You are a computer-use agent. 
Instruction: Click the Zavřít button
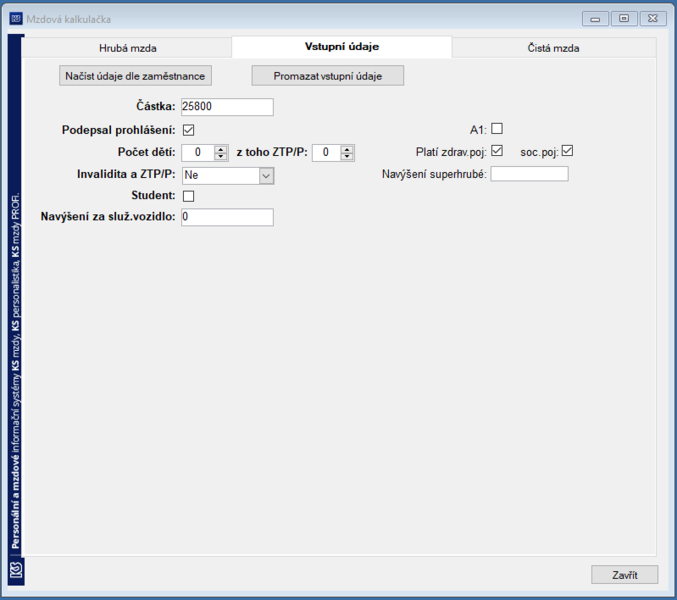624,575
